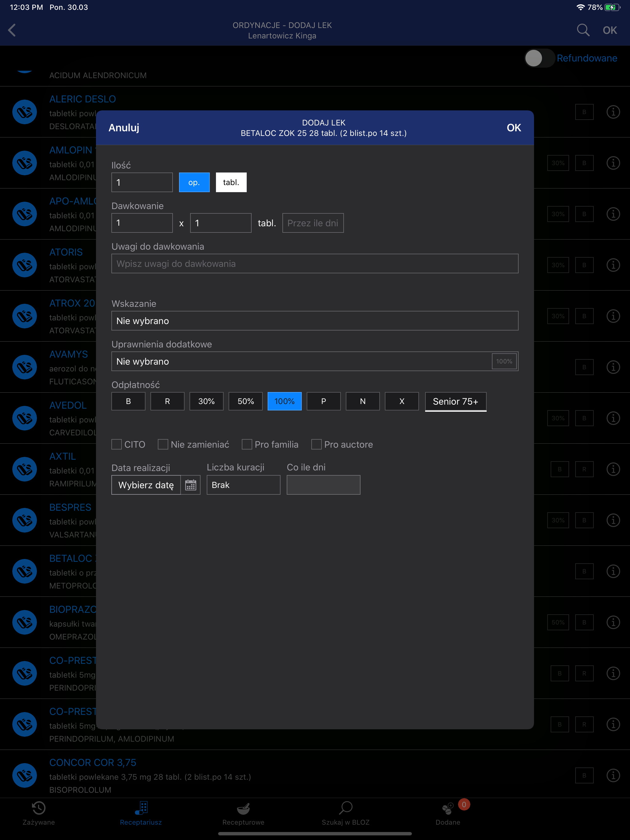Image resolution: width=630 pixels, height=840 pixels.
Task: Tap pill icon beside BETALOC
Action: 25,571
